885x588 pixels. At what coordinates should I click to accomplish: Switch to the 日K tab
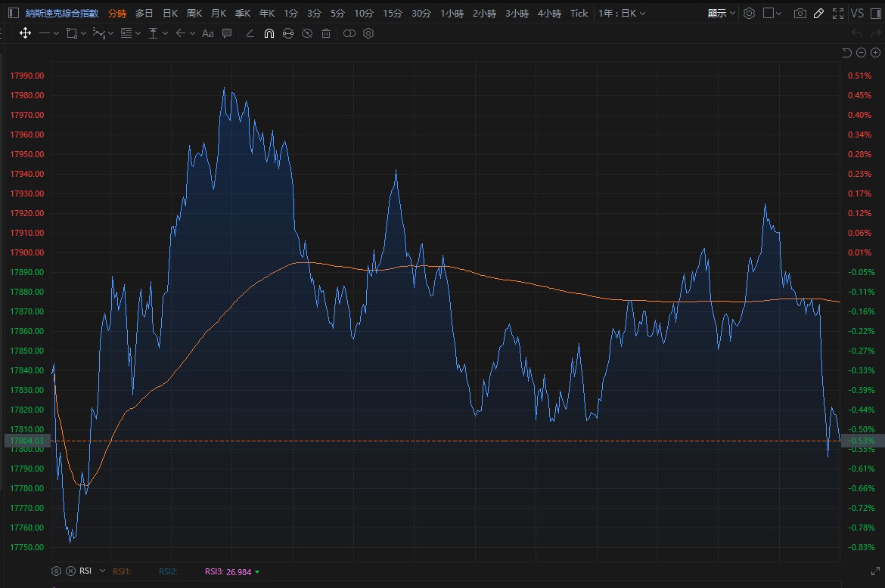[170, 14]
